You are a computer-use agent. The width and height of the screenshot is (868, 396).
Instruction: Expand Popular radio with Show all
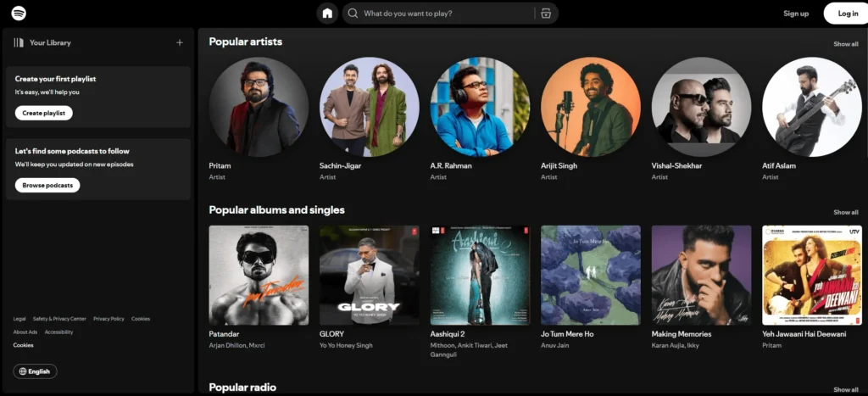[x=845, y=389]
